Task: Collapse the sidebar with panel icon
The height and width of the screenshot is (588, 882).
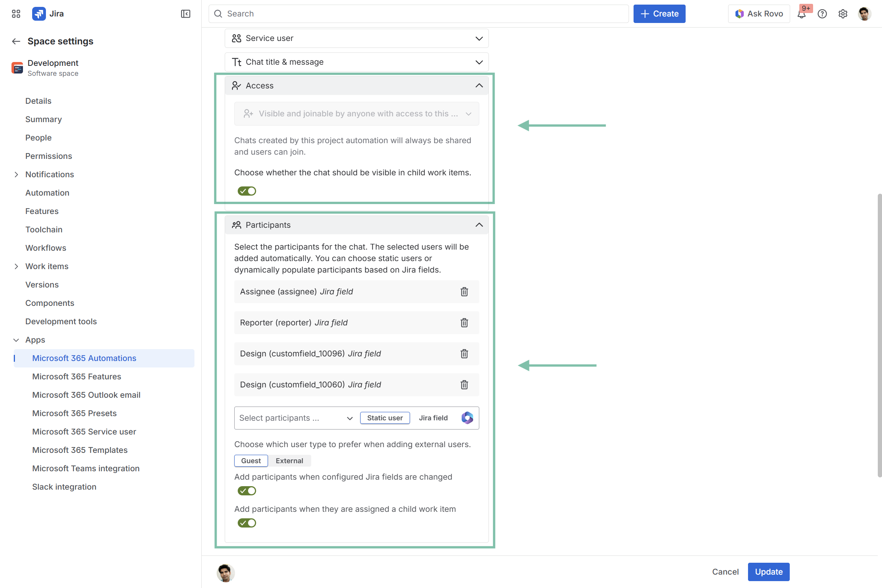Action: (x=186, y=14)
